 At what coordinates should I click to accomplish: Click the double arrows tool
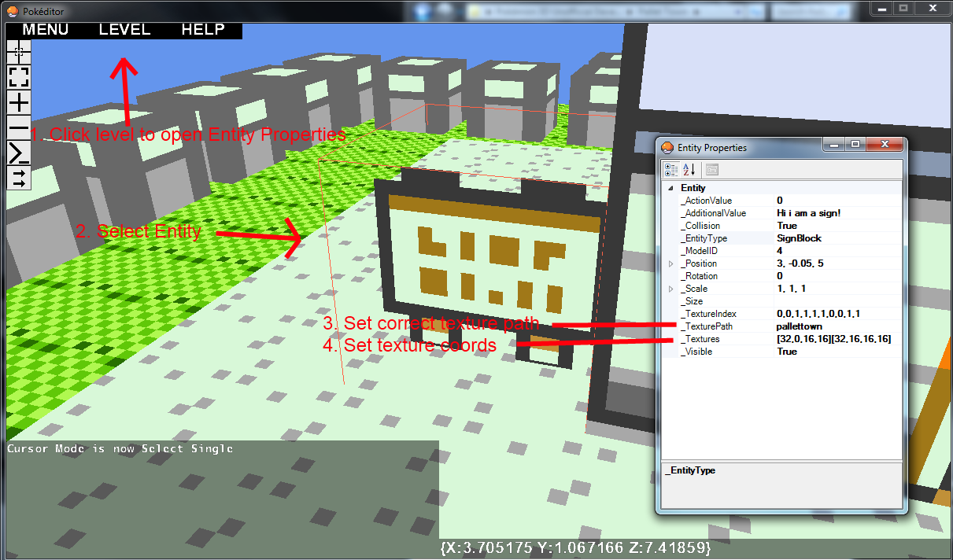[19, 178]
